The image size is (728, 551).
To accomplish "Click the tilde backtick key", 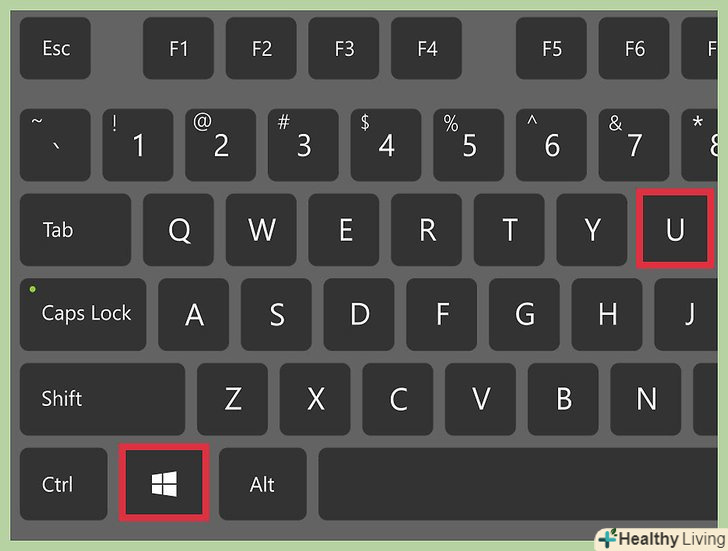I will tap(55, 145).
